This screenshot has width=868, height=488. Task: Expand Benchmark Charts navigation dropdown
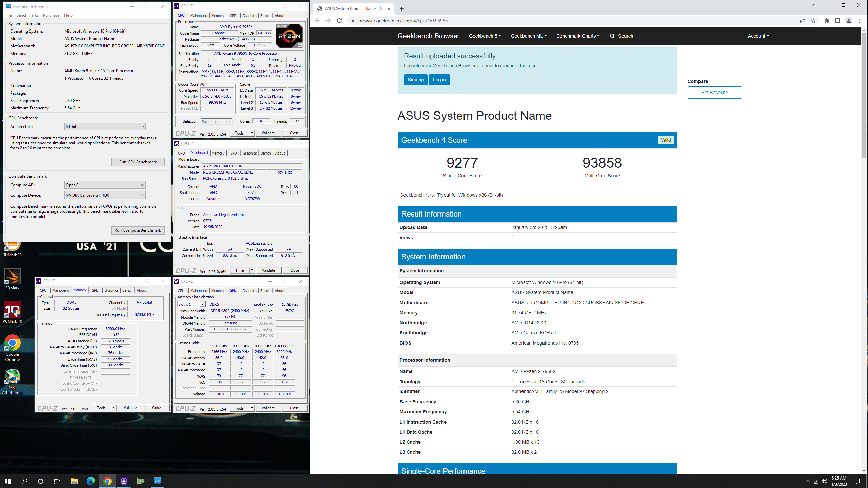pyautogui.click(x=578, y=36)
